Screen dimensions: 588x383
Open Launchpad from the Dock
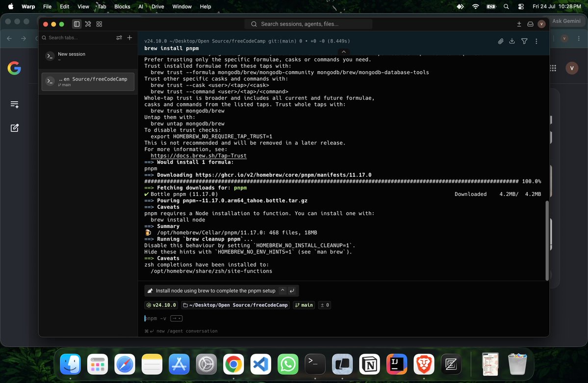pos(98,364)
